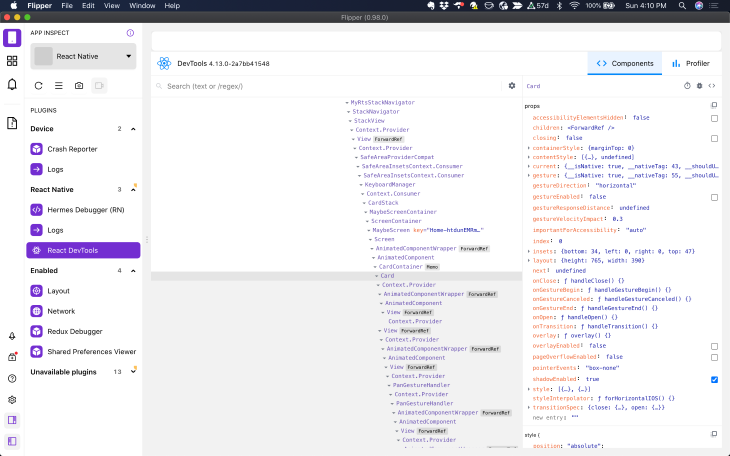Open the Redux Debugger plugin
The width and height of the screenshot is (730, 456).
tap(83, 332)
